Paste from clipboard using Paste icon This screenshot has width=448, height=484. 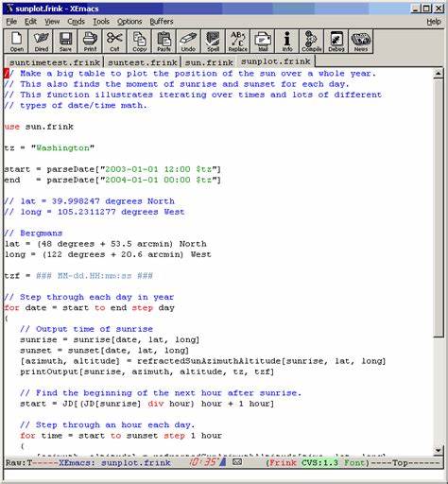164,42
